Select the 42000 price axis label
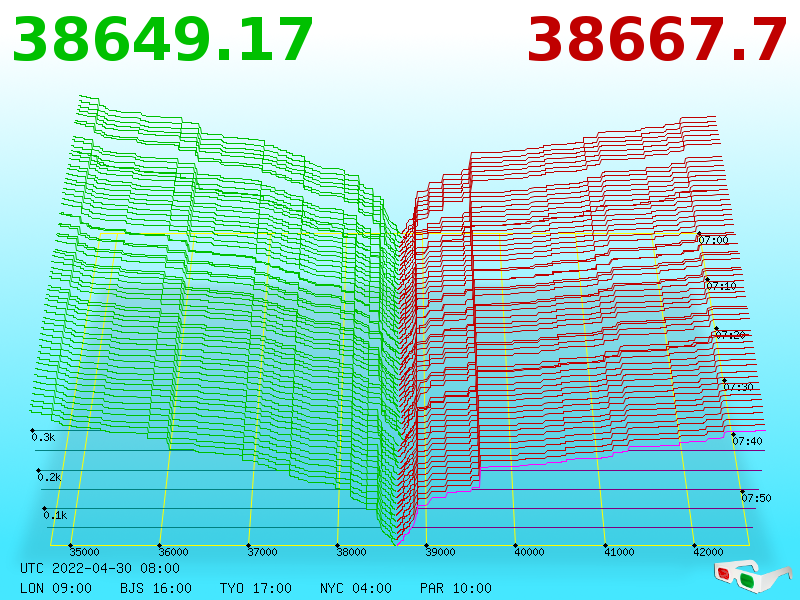 pos(708,552)
